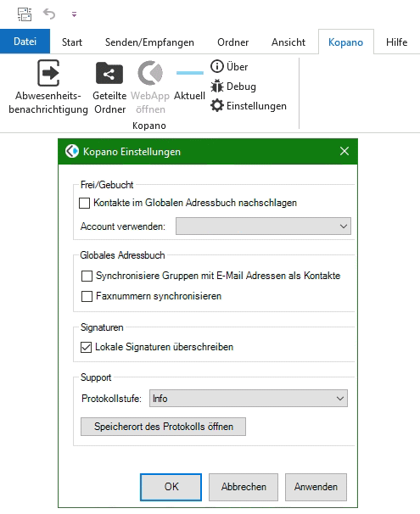Click the Signaturen group label

click(102, 327)
